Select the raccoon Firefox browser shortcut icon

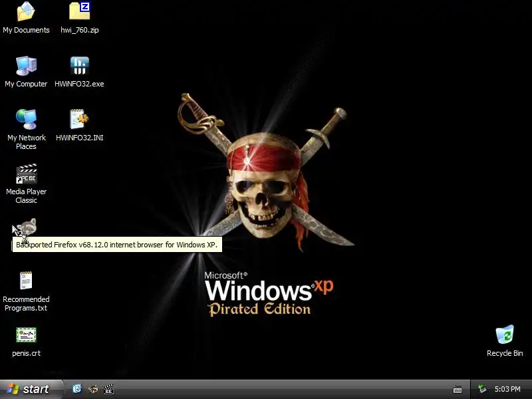pyautogui.click(x=26, y=227)
